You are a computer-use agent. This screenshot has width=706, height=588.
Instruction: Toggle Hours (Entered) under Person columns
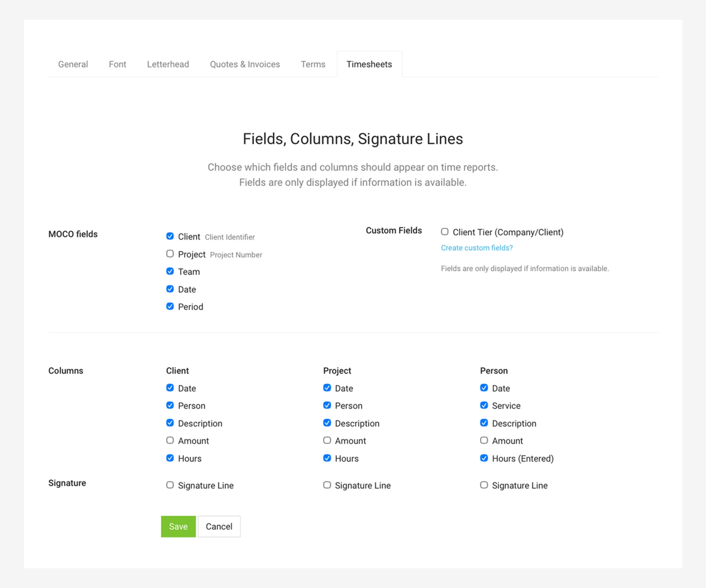tap(484, 458)
